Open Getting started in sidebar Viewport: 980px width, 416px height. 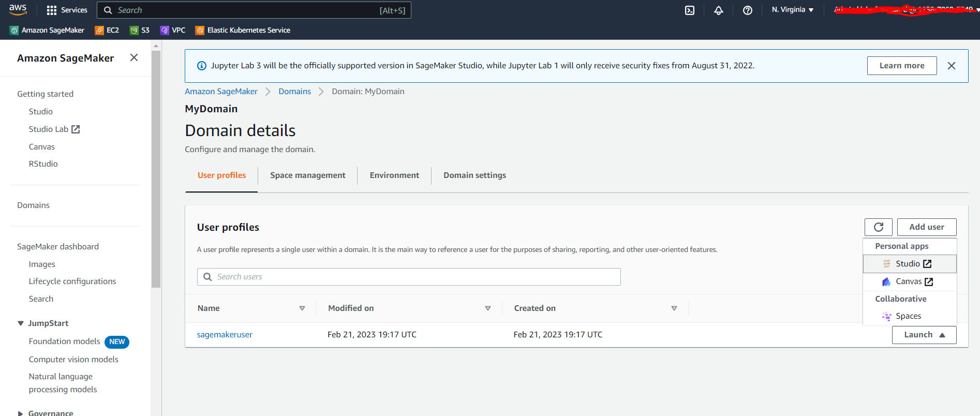[45, 94]
